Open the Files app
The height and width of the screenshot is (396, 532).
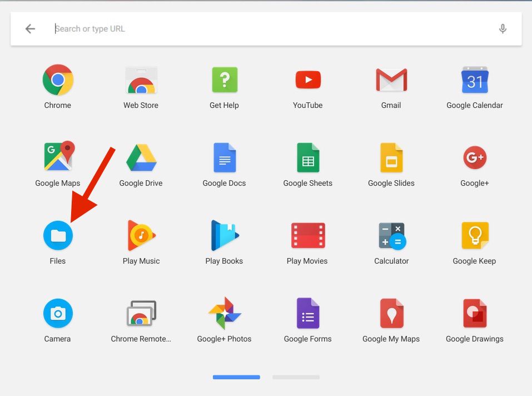58,235
